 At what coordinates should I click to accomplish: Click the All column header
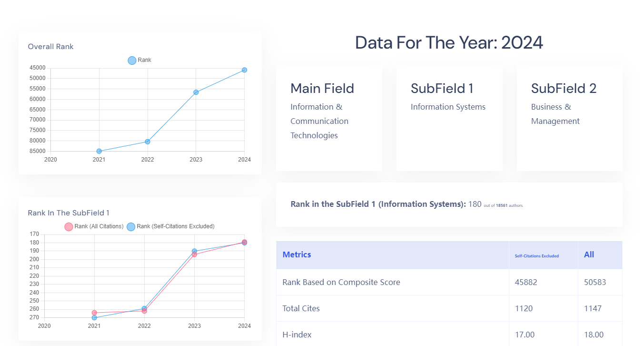point(589,255)
